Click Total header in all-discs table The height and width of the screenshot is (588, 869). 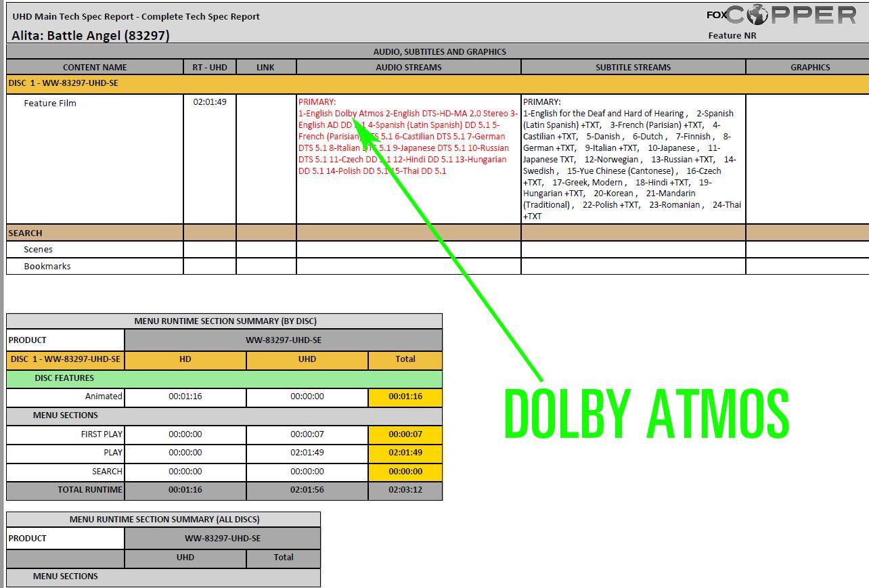click(284, 558)
